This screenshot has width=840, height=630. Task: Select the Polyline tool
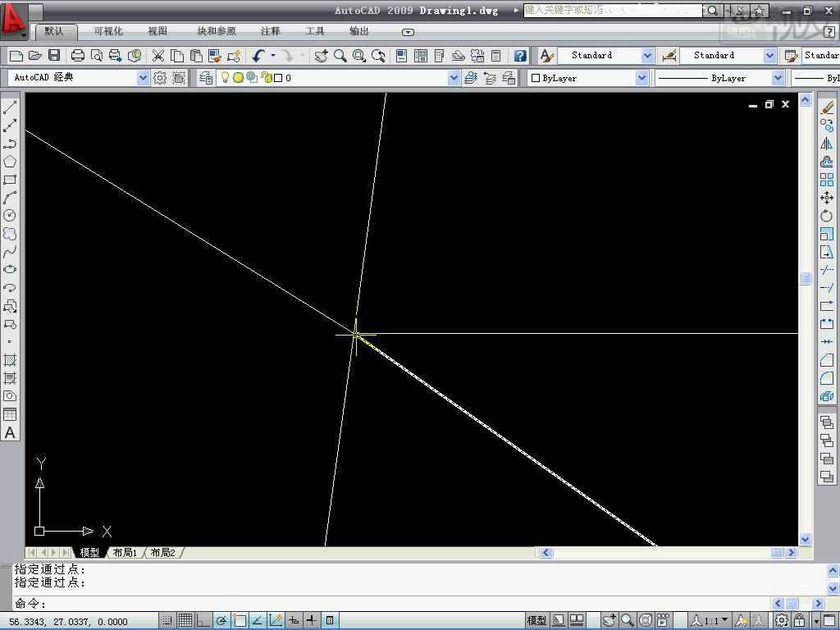pos(10,144)
